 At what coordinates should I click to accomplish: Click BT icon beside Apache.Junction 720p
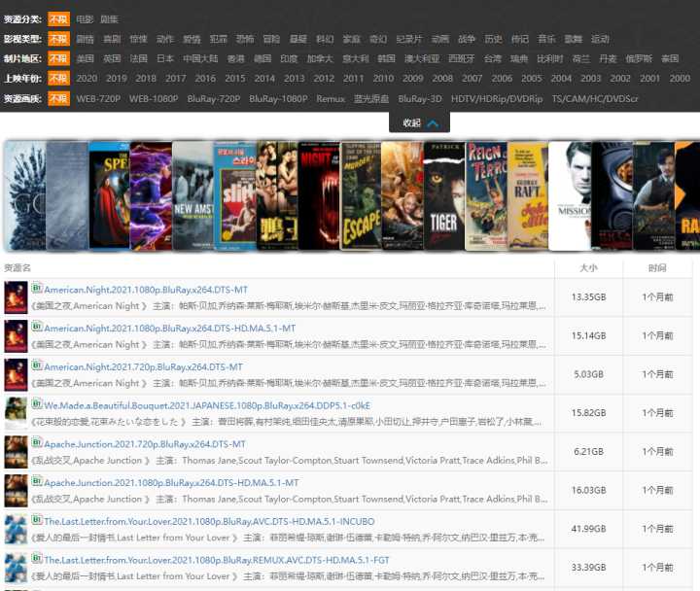[37, 443]
